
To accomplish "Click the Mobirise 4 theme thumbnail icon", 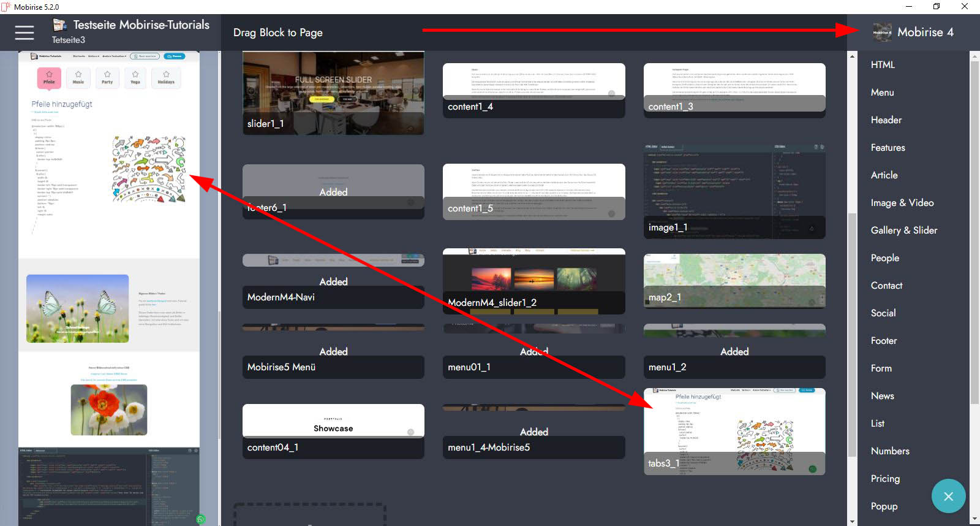I will 882,32.
